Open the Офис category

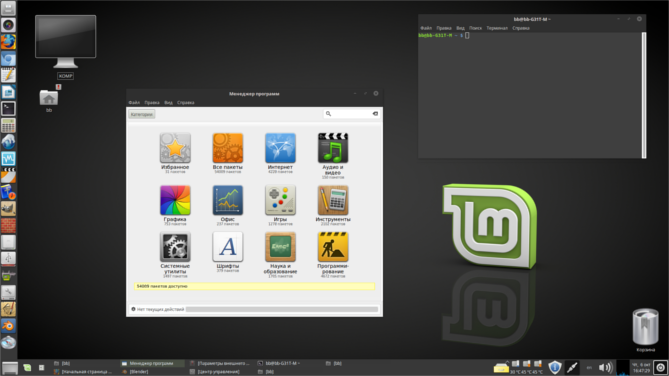pyautogui.click(x=227, y=205)
